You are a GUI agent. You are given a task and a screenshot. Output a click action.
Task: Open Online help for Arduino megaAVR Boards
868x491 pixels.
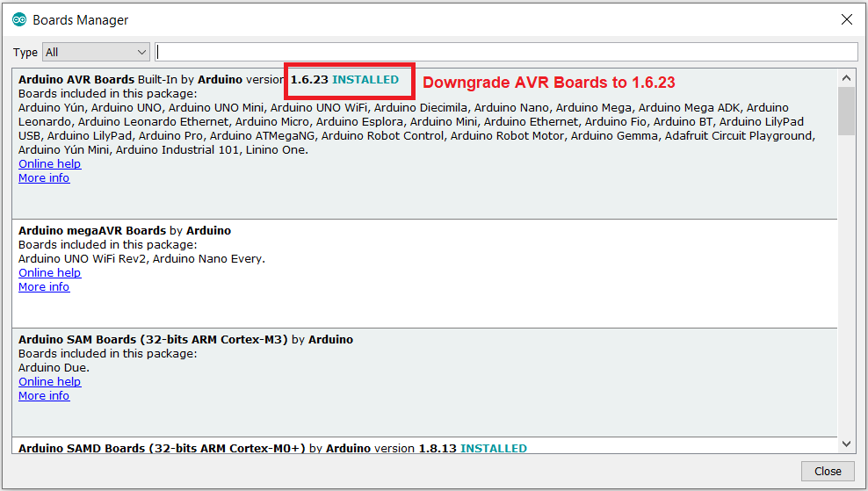point(50,273)
